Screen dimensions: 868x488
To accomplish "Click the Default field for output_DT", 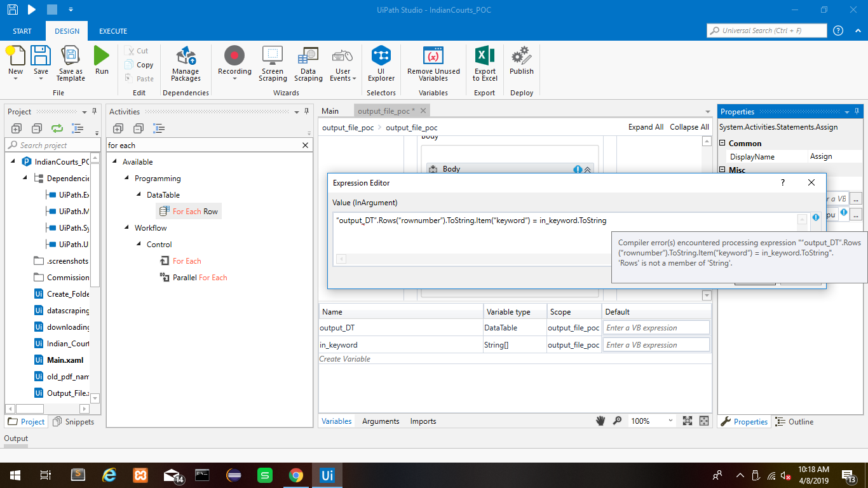I will coord(656,328).
